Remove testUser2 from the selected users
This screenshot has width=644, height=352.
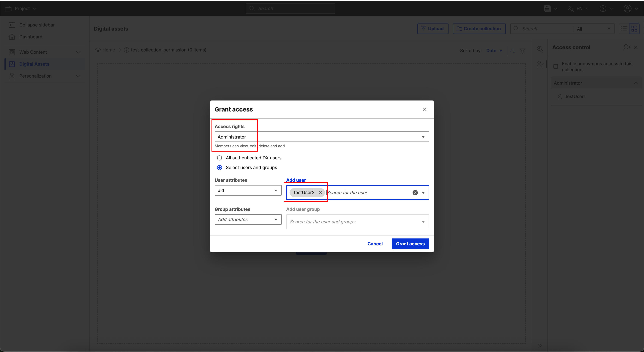click(321, 193)
